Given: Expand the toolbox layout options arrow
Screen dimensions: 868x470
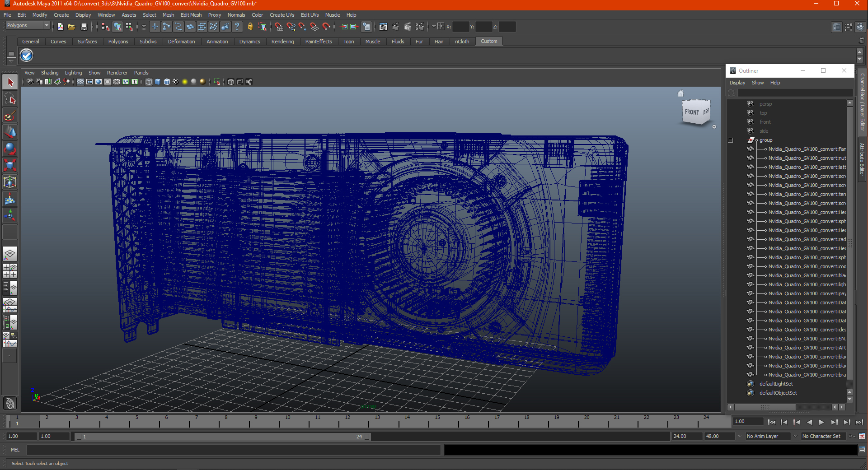Looking at the screenshot, I should [9, 356].
